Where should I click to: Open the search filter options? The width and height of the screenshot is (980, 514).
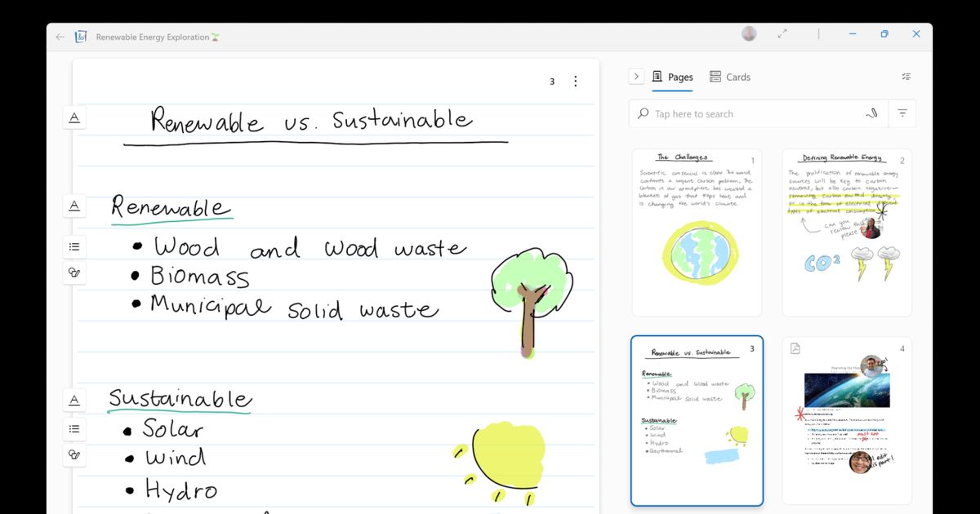(902, 113)
